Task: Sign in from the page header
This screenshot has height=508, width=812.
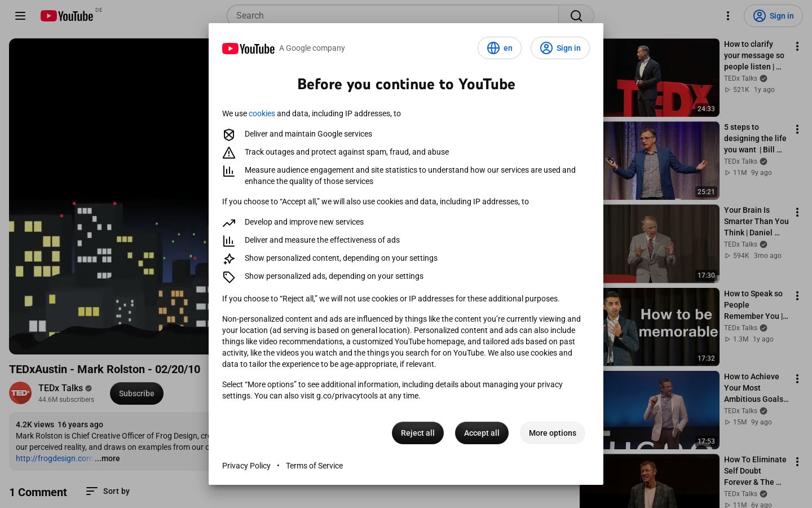Action: (x=773, y=16)
